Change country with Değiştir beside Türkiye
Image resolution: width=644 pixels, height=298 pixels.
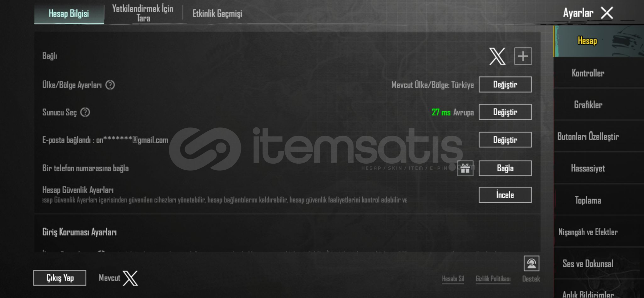pos(505,84)
